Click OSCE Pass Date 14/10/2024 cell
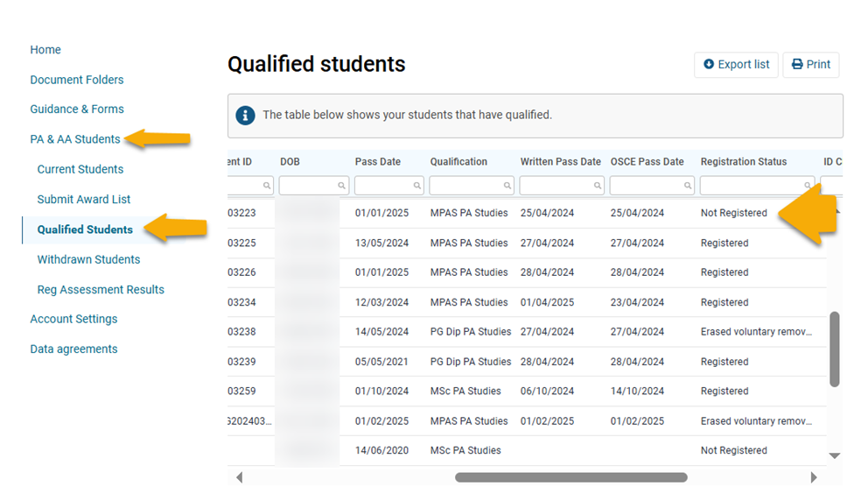Viewport: 868px width, 501px height. tap(637, 391)
